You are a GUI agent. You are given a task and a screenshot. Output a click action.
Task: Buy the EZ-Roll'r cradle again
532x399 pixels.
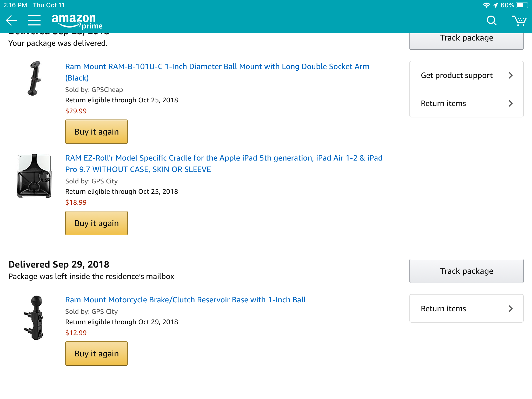point(96,223)
